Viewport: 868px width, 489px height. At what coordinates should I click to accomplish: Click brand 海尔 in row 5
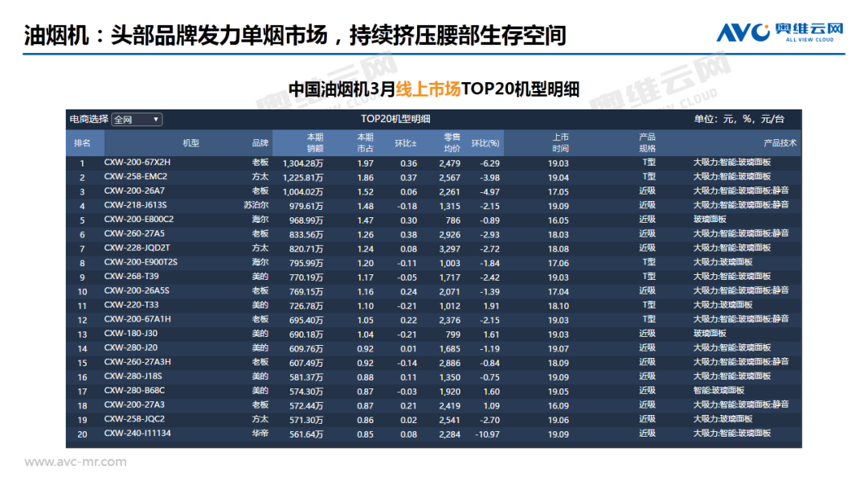(x=260, y=220)
